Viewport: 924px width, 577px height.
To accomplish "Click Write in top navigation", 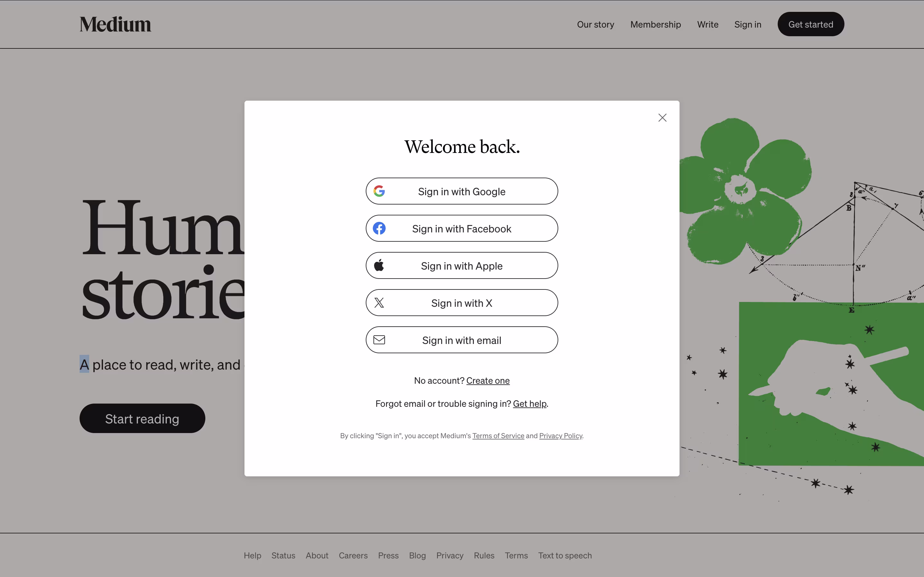I will [x=707, y=24].
